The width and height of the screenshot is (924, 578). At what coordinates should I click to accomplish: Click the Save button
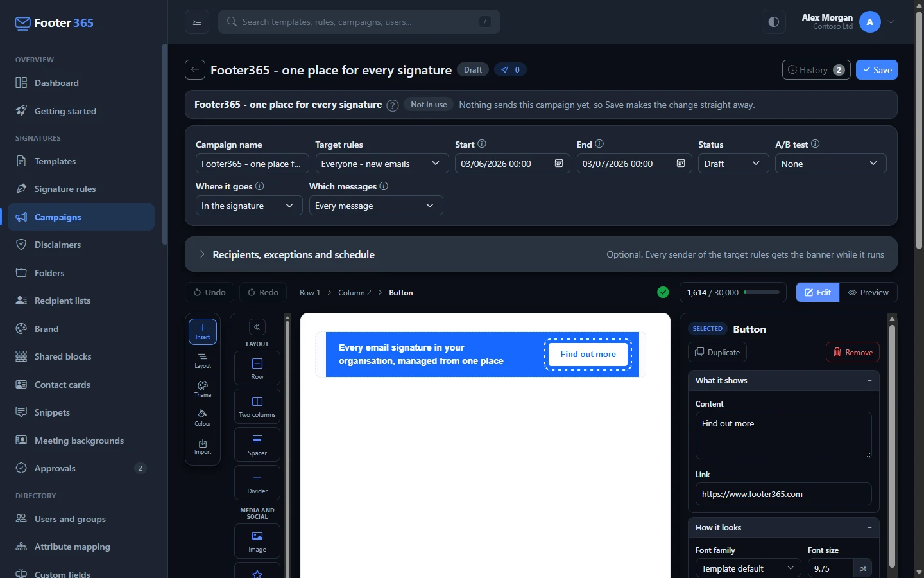click(877, 70)
